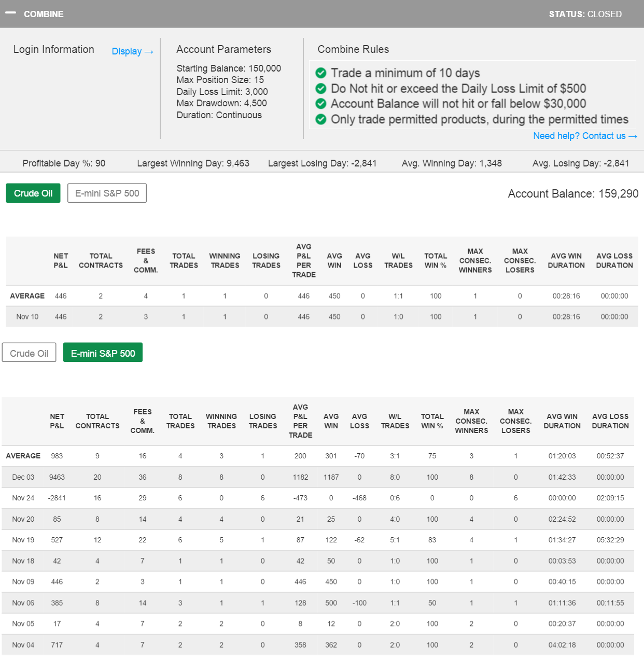Click green check beside permitted products rule
644x657 pixels.
(321, 119)
